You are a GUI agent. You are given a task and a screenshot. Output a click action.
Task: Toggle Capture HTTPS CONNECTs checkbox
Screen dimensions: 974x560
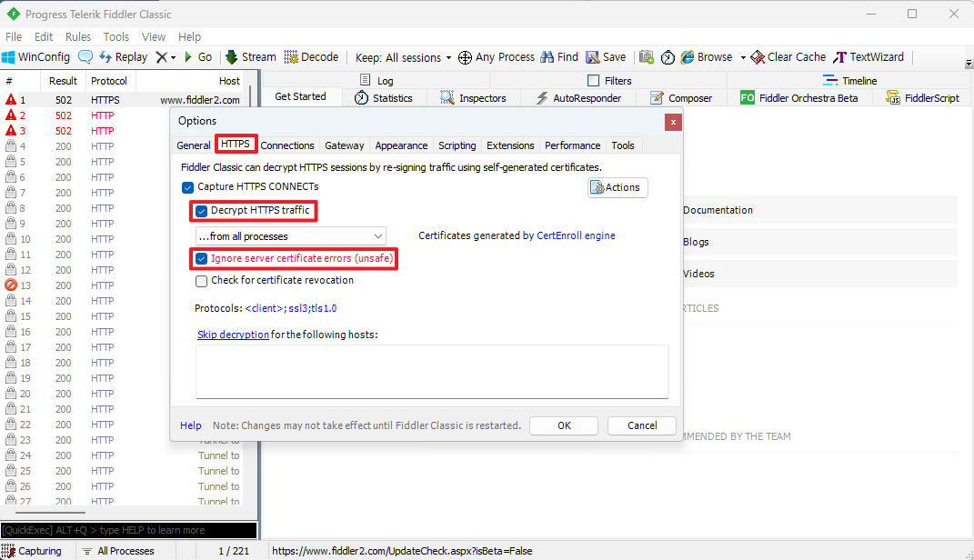point(187,187)
